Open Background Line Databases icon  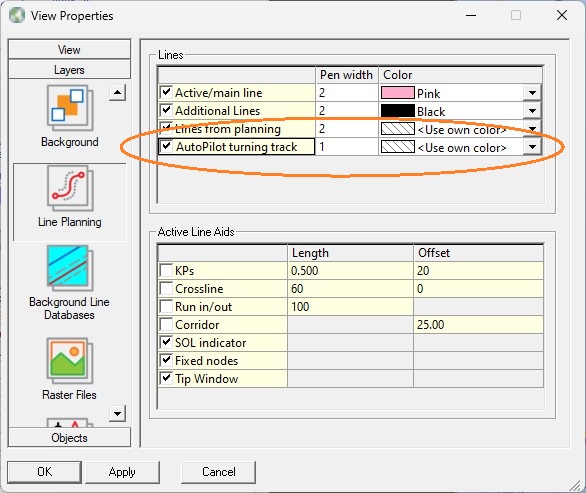point(70,268)
